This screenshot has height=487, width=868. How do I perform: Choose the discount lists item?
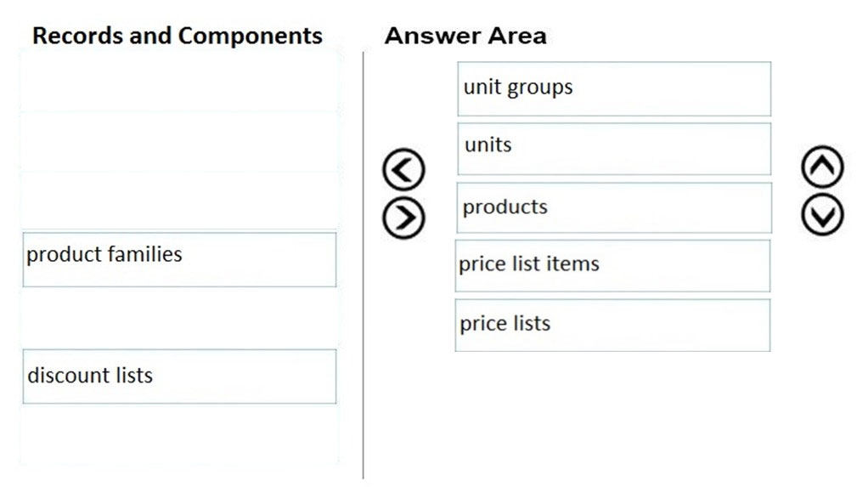click(179, 377)
